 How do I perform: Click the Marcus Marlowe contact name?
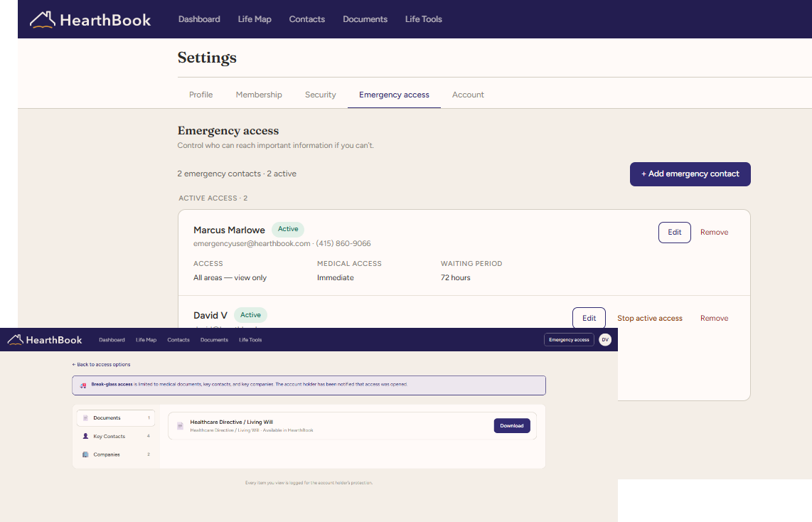[x=229, y=230]
